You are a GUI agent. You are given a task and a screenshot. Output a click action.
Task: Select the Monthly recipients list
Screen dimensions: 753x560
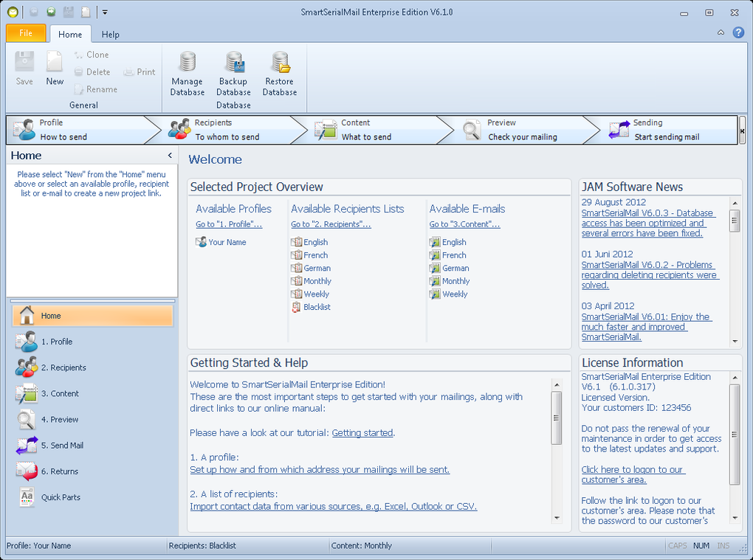[312, 281]
